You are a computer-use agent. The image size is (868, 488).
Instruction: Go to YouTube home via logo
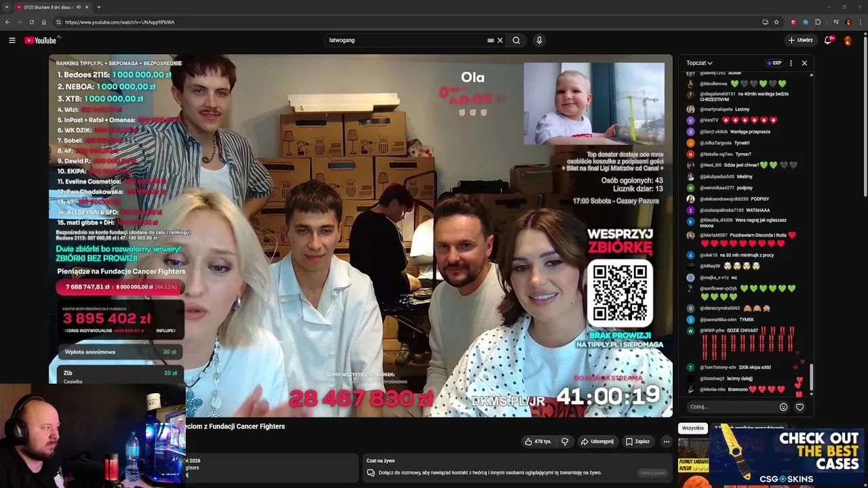42,40
